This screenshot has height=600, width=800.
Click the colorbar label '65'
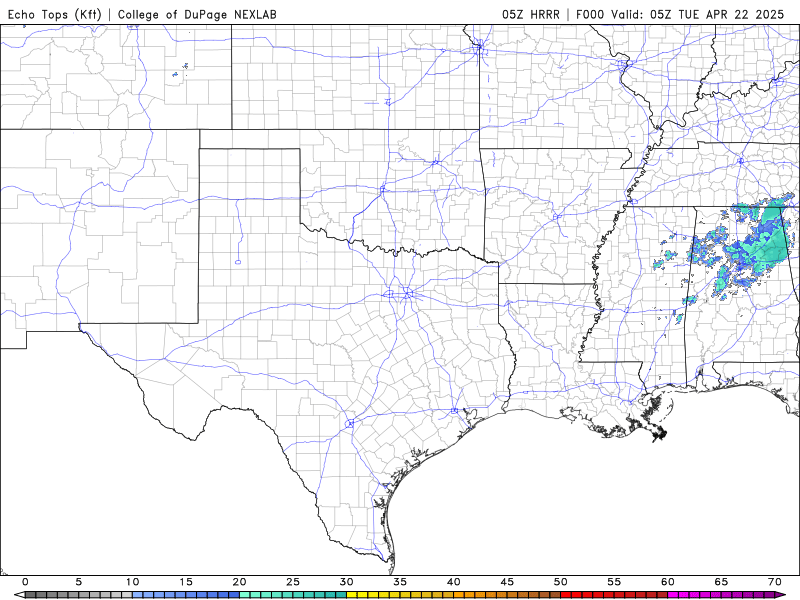721,582
